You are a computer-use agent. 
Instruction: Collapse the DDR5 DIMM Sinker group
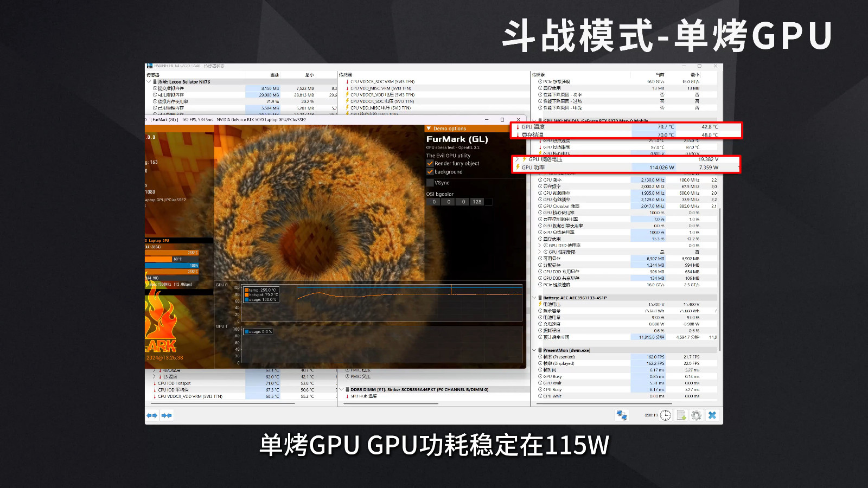click(x=341, y=389)
